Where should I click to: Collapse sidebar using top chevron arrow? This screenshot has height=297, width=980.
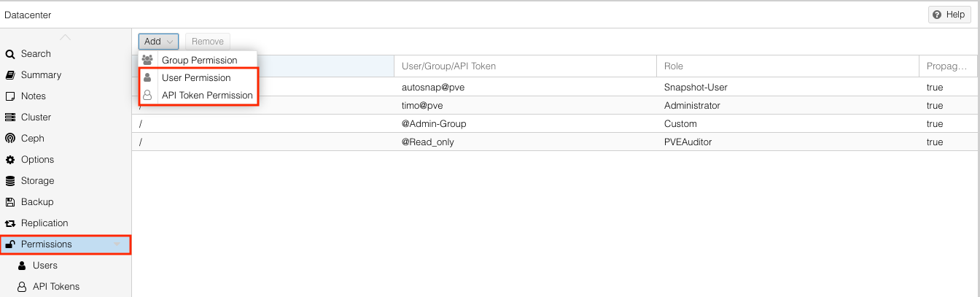point(66,37)
